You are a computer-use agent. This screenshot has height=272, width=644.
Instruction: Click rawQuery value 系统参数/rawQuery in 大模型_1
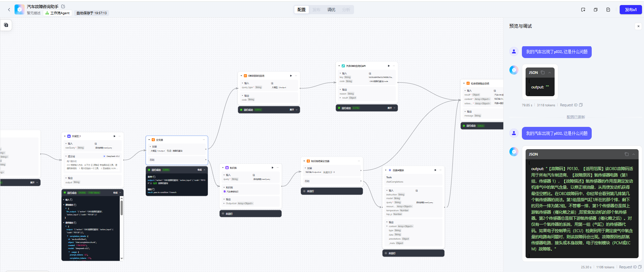click(104, 148)
